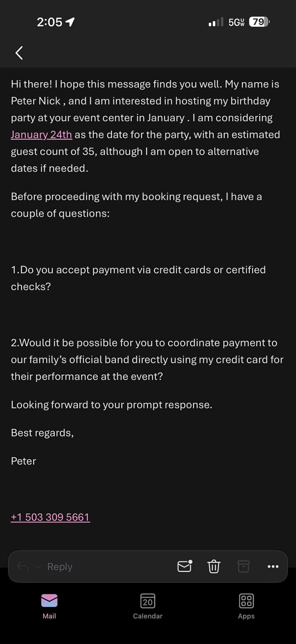Screen dimensions: 296x644
Task: Call the +1 503 309 5661 number link
Action: 50,517
